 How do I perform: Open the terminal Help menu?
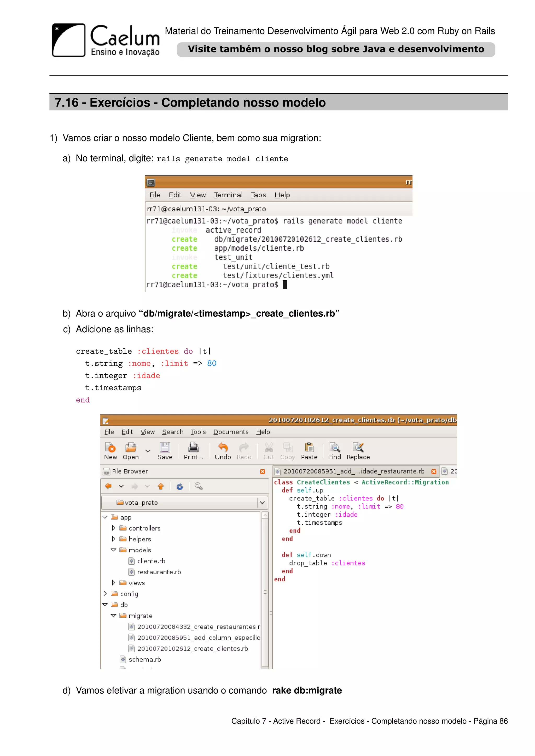282,195
